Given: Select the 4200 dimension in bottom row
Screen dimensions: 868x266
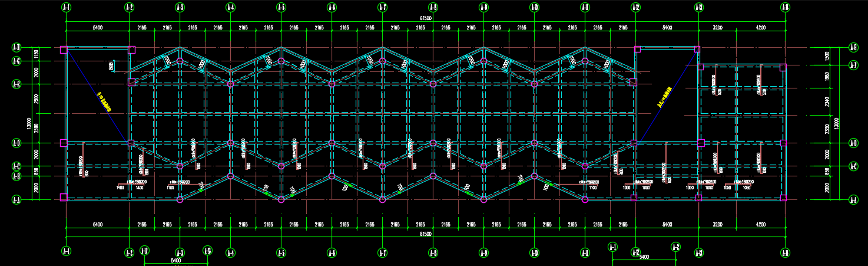Looking at the screenshot, I should point(760,225).
